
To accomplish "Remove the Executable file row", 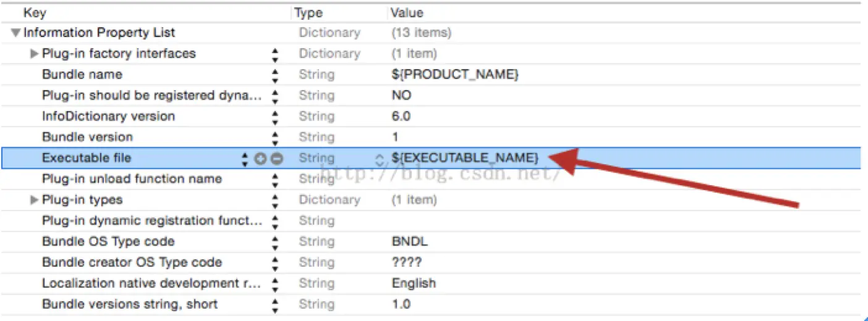I will 277,159.
